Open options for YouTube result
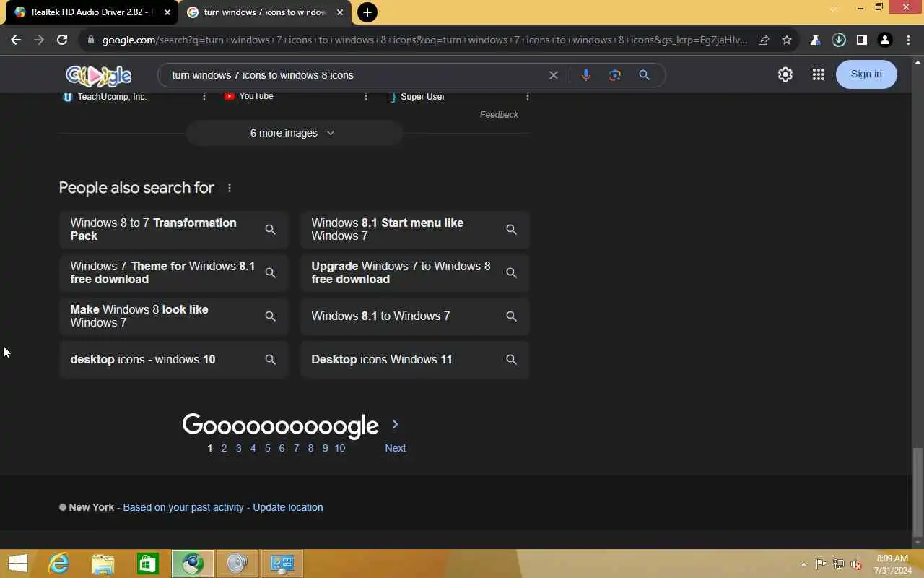Screen dimensions: 924x578 pos(366,97)
